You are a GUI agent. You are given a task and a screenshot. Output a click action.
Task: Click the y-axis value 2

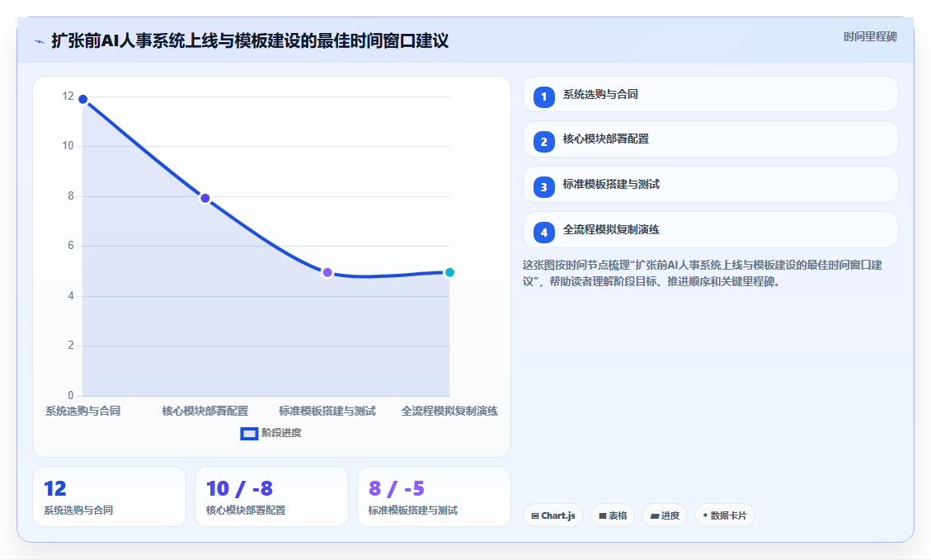point(71,346)
